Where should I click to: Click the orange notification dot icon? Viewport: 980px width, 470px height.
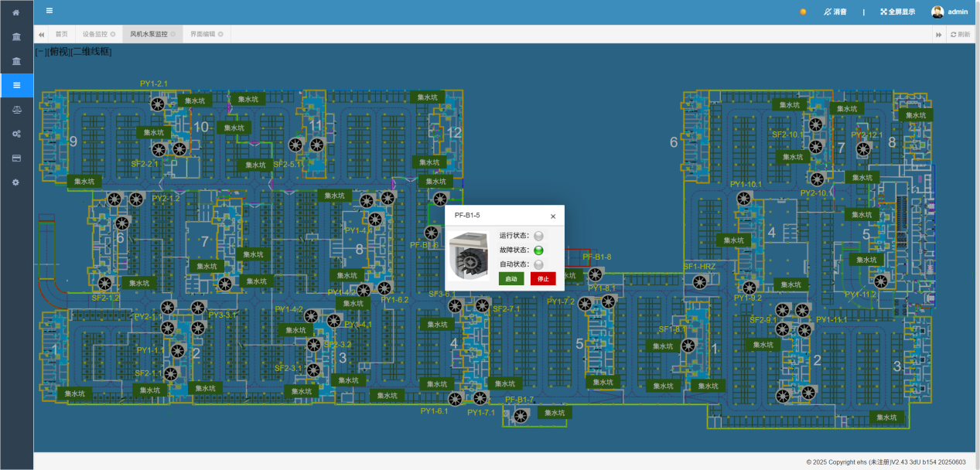tap(803, 12)
